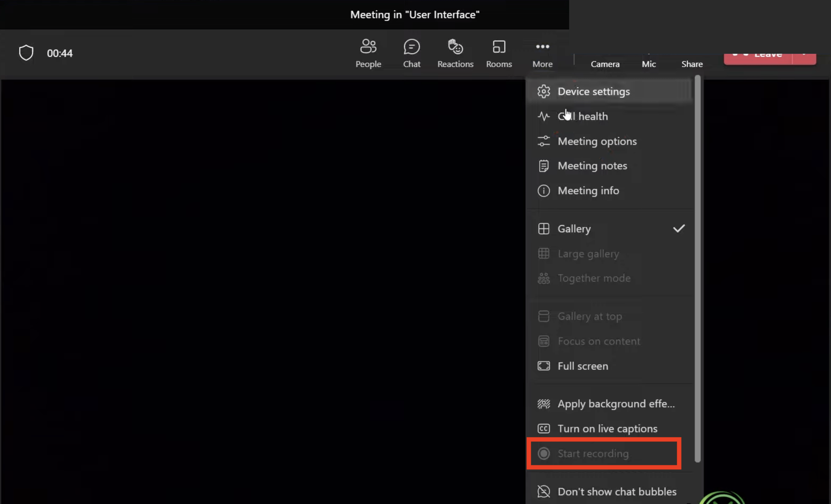Open the meeting Chat
Image resolution: width=831 pixels, height=504 pixels.
(x=412, y=53)
